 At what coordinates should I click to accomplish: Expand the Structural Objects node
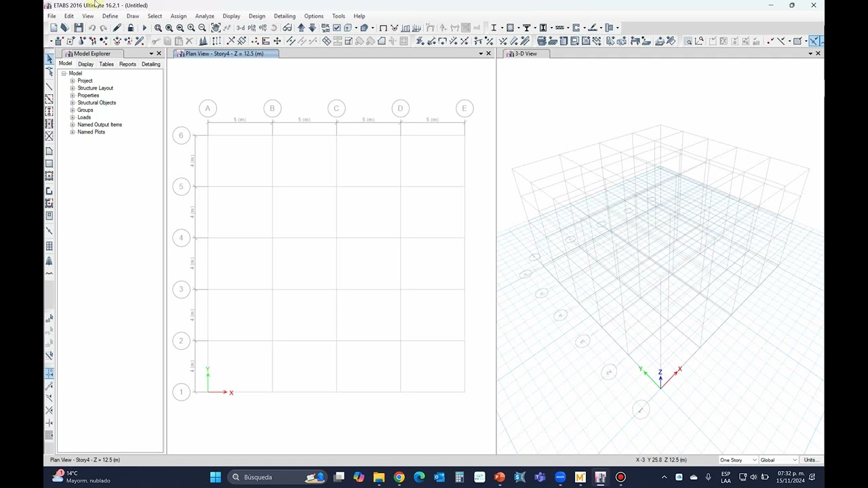coord(73,103)
